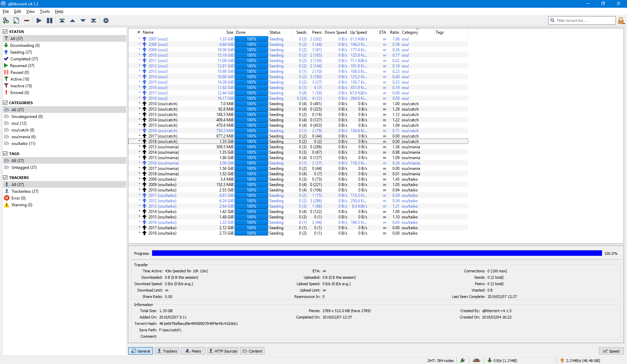627x364 pixels.
Task: Filter by Errored (0) status
Action: (x=64, y=92)
